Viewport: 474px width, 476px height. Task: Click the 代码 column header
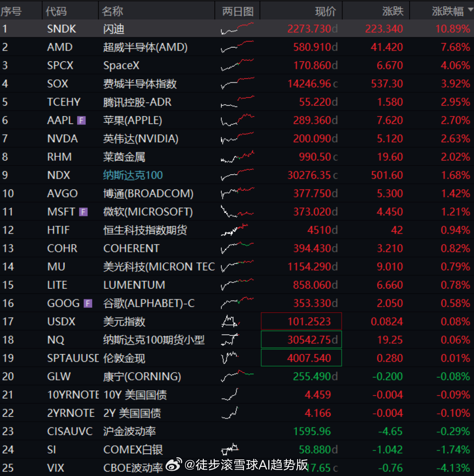[x=56, y=11]
